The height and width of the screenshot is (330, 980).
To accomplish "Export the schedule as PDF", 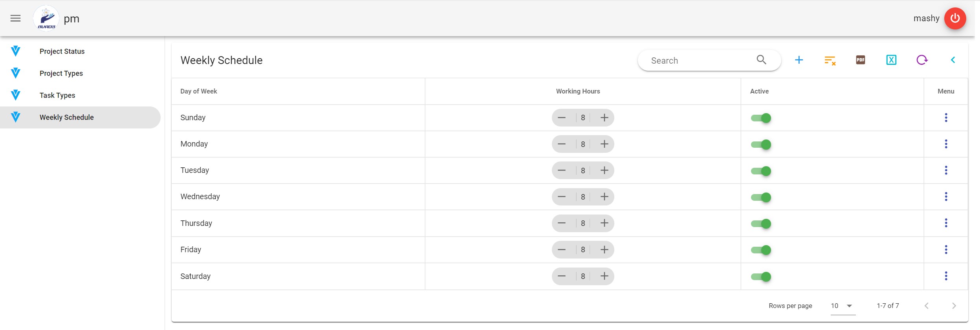I will click(x=860, y=60).
